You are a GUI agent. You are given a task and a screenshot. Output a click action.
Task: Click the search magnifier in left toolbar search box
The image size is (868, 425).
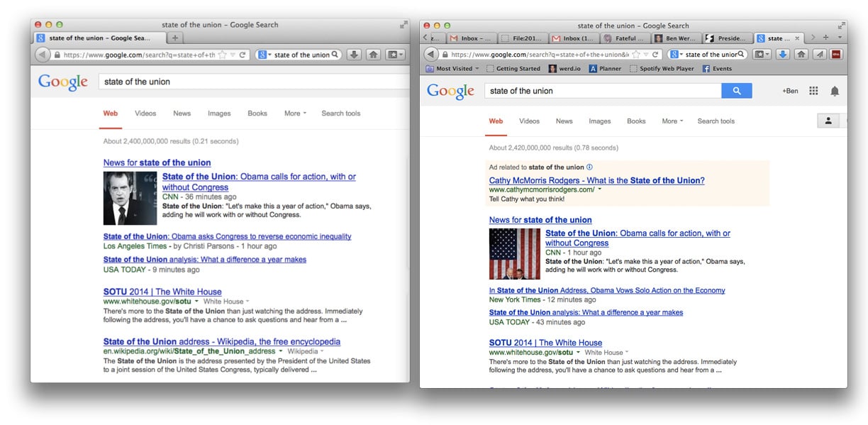coord(335,55)
